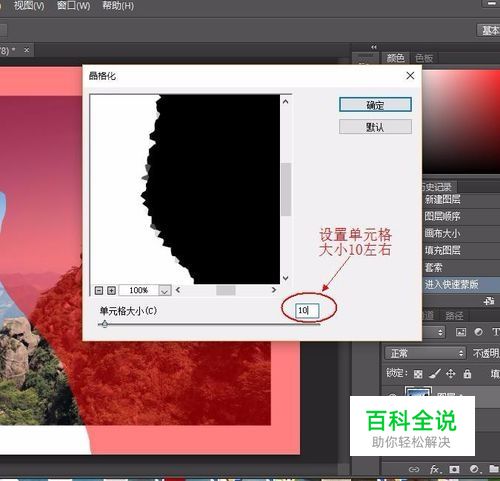Click the cell size slider handle
This screenshot has width=500, height=481.
tap(105, 323)
